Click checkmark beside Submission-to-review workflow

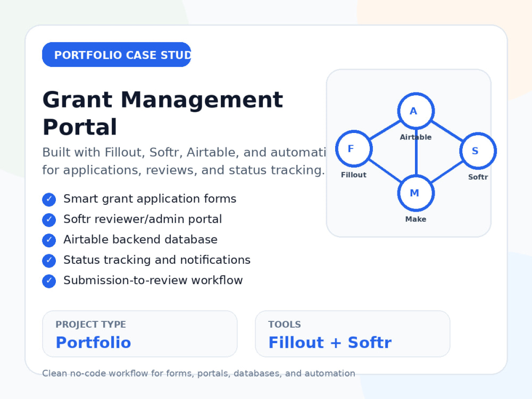pyautogui.click(x=49, y=281)
